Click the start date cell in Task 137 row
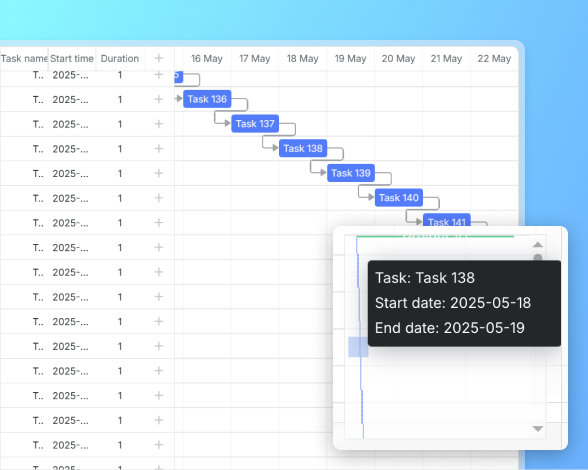 (x=70, y=124)
